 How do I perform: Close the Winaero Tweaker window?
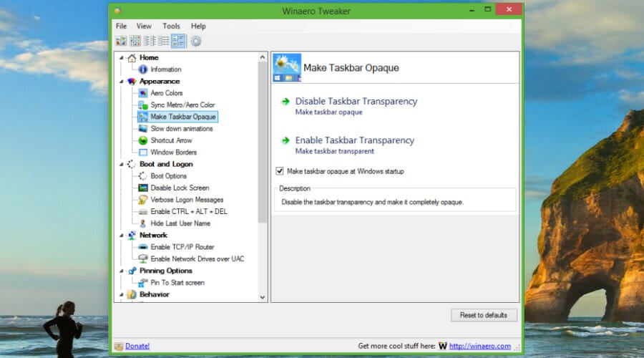point(509,9)
